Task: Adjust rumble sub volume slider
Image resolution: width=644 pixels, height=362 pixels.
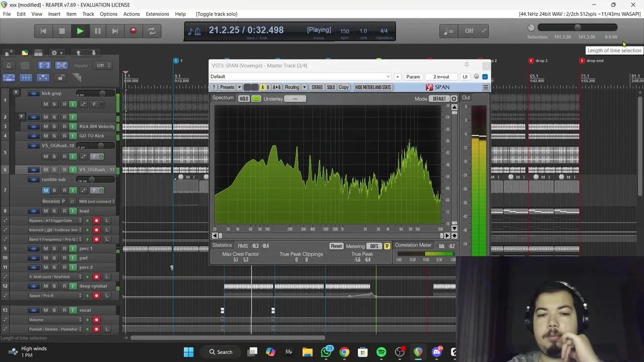Action: 92,179
